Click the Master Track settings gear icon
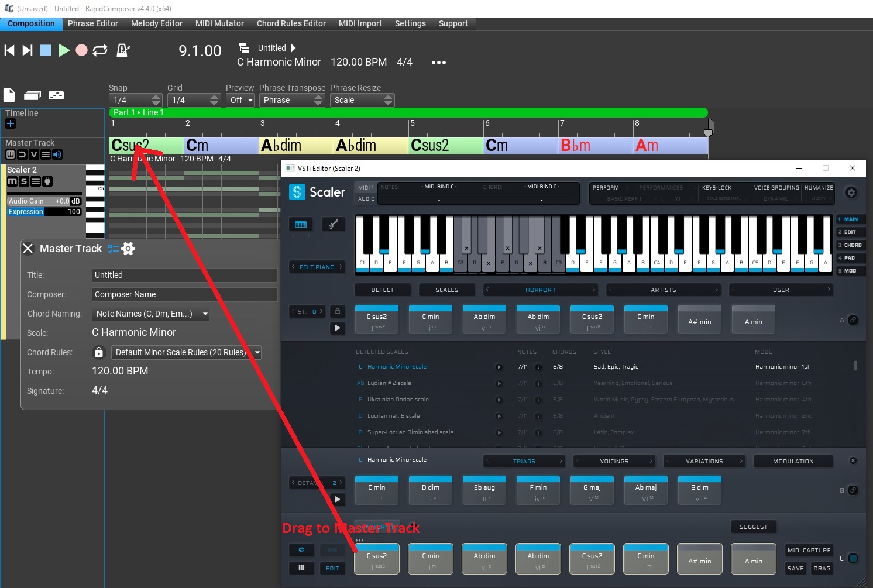This screenshot has width=873, height=588. click(x=129, y=249)
